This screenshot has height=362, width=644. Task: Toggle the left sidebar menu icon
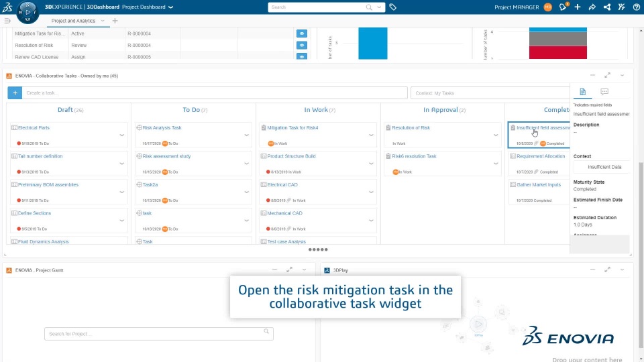[x=7, y=21]
